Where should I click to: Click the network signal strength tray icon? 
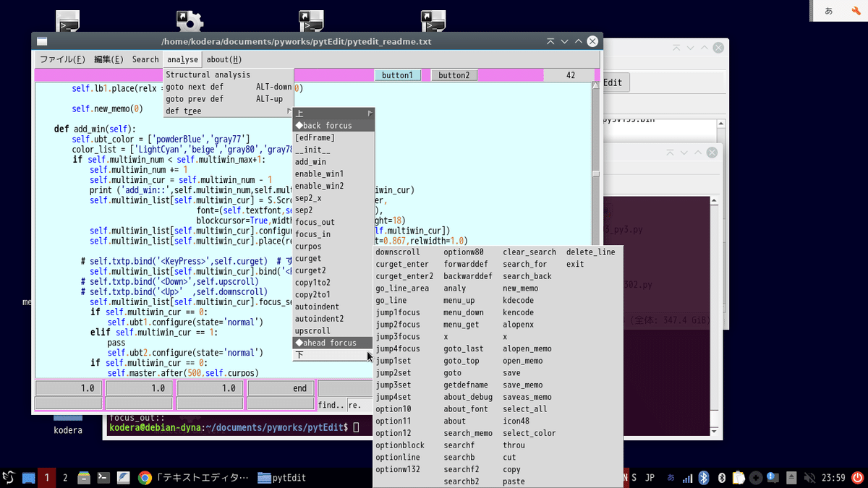click(x=686, y=477)
